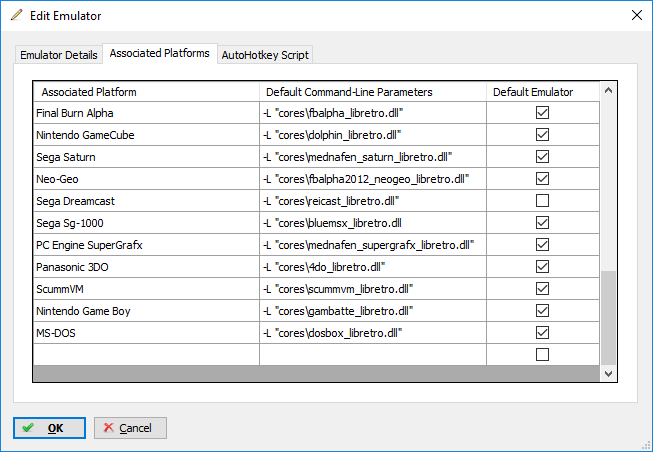
Task: Click the OK button
Action: point(49,428)
